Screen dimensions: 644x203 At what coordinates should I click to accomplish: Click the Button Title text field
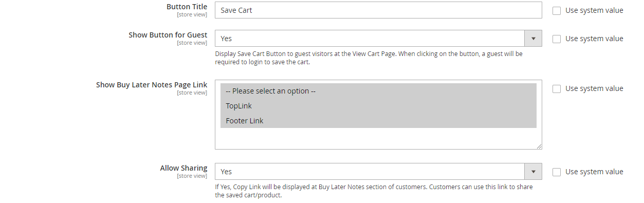(378, 10)
